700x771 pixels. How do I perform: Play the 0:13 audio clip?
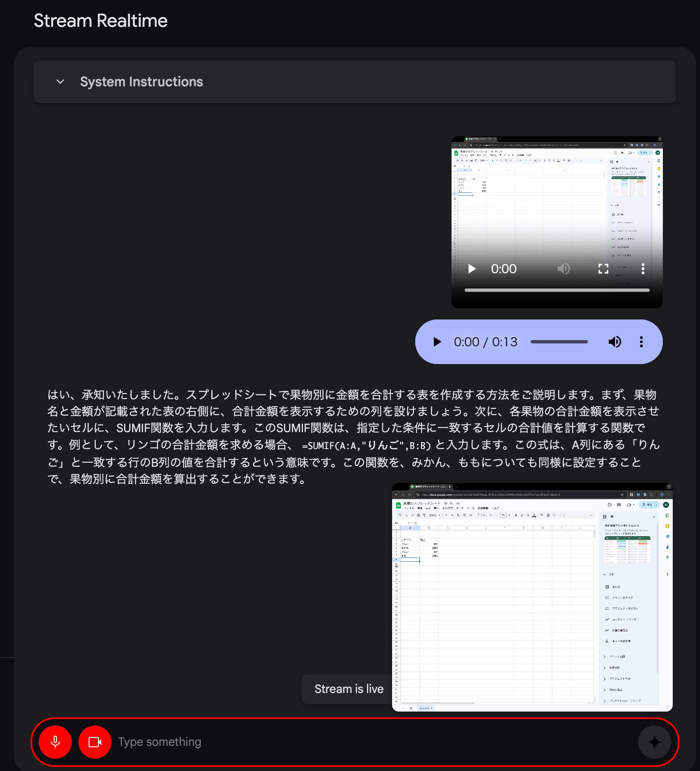[x=437, y=342]
